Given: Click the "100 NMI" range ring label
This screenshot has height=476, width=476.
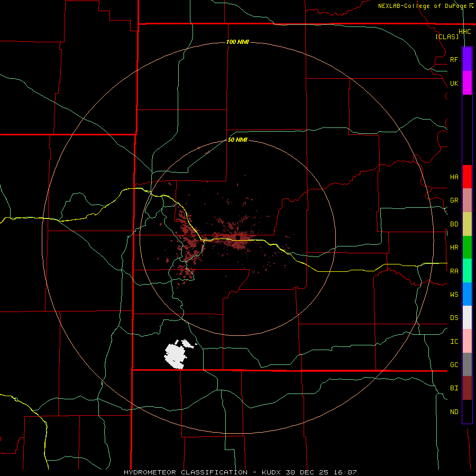Looking at the screenshot, I should click(237, 42).
